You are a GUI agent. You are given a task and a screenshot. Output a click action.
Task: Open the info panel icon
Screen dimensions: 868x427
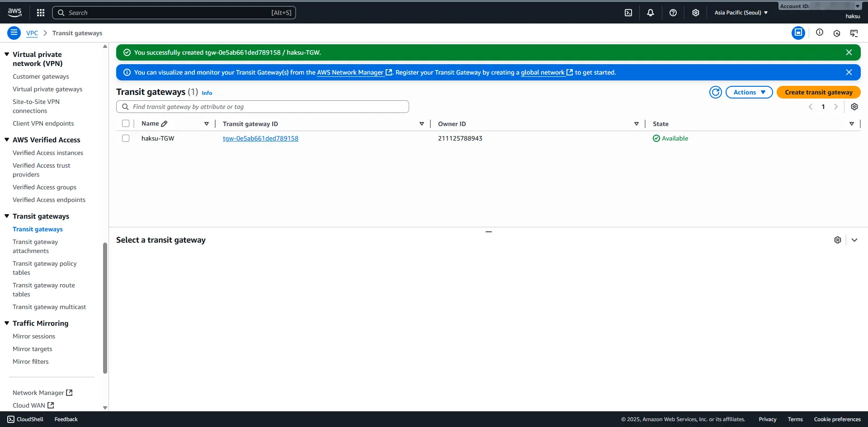point(820,33)
